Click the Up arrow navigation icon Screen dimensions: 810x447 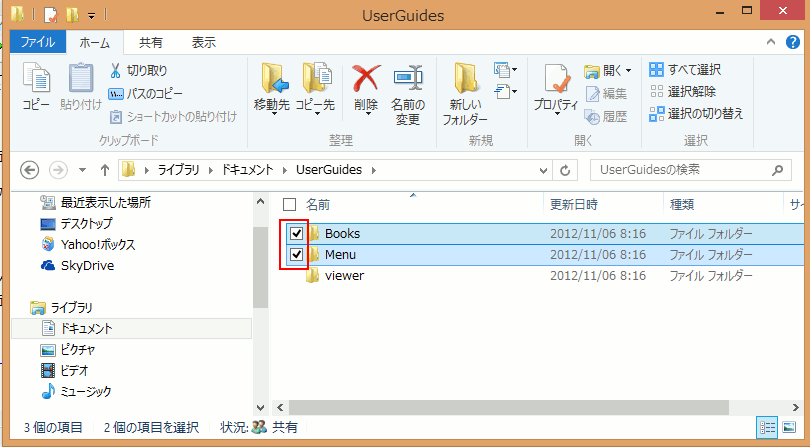click(x=104, y=169)
